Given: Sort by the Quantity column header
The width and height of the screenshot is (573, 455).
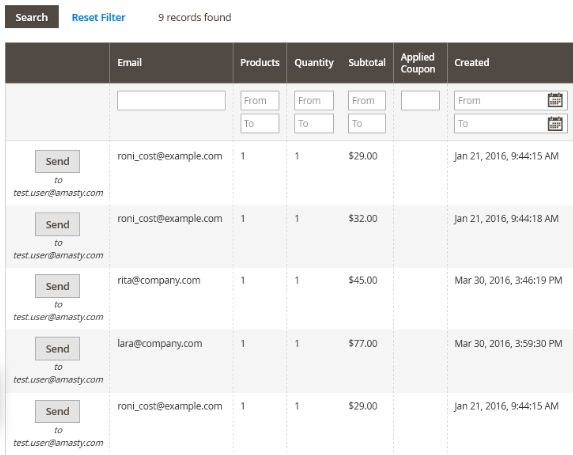Looking at the screenshot, I should 314,62.
